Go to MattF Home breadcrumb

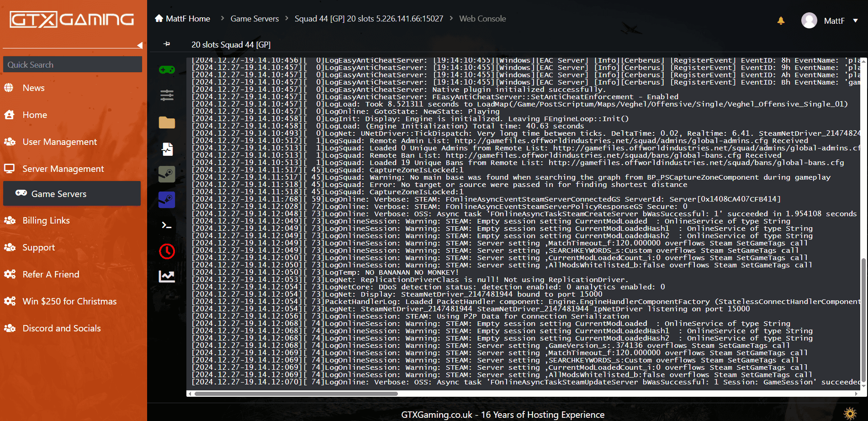click(183, 19)
